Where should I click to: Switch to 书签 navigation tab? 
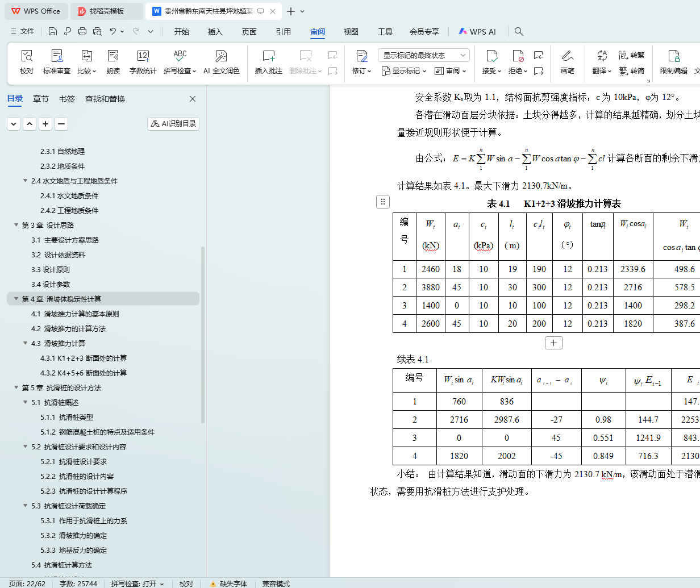[67, 99]
